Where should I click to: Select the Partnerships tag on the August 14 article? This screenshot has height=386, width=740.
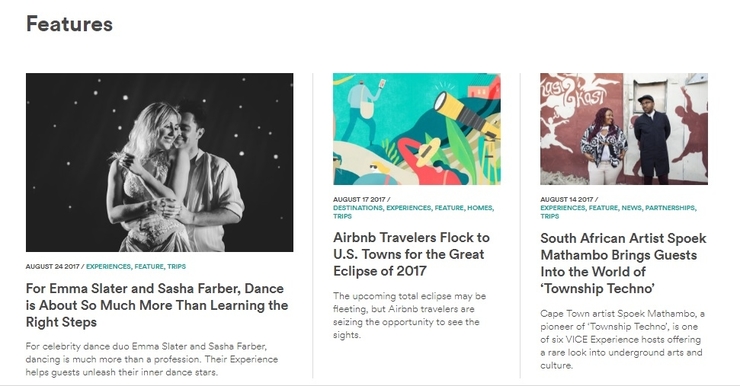point(670,208)
